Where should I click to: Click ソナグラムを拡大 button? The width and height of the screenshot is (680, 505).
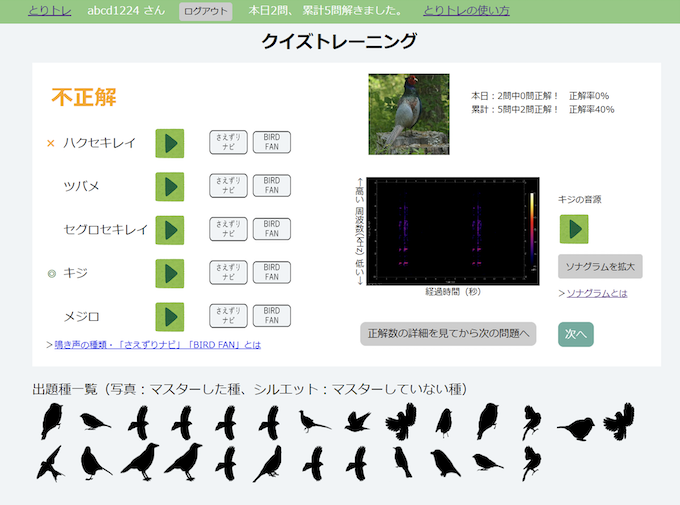[600, 266]
